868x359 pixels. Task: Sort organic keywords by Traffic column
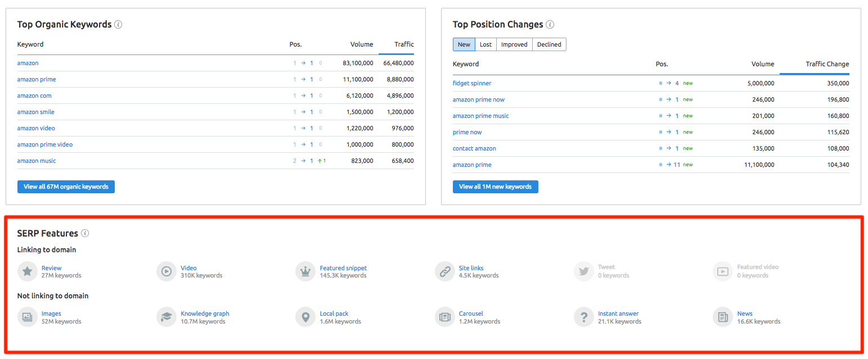[x=404, y=44]
